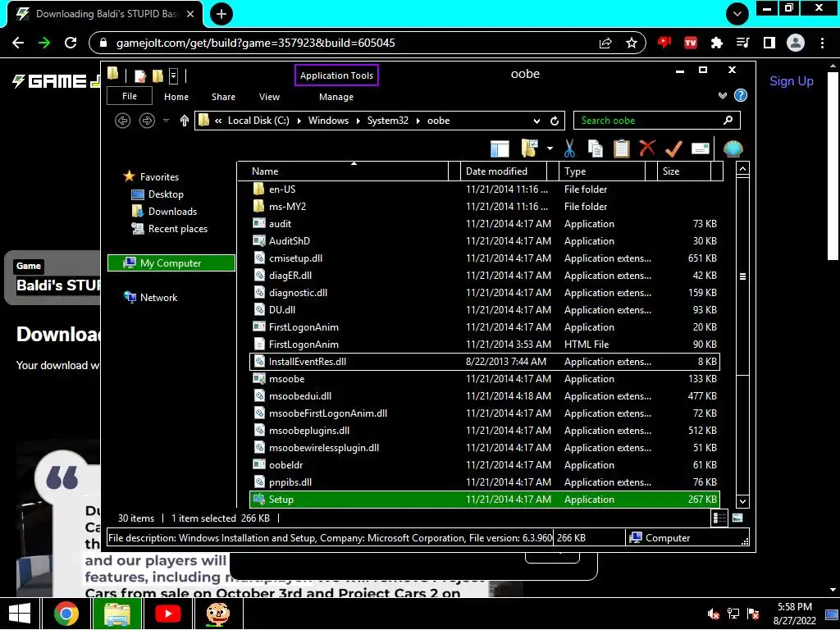The width and height of the screenshot is (840, 630).
Task: Toggle the navigation pane layout icon
Action: click(x=500, y=148)
